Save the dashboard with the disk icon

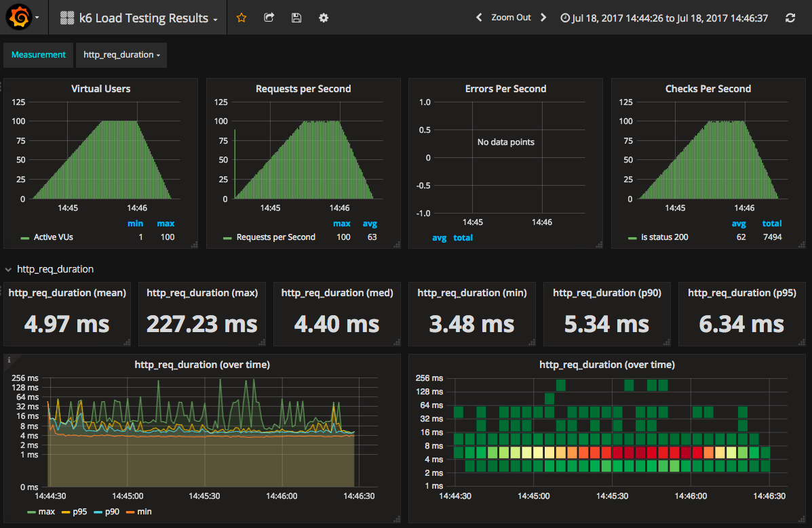coord(296,18)
